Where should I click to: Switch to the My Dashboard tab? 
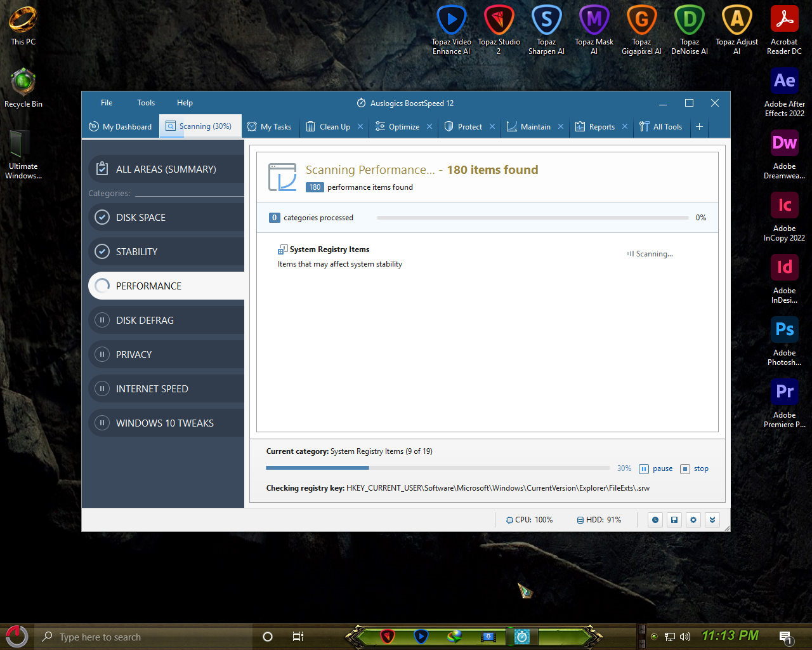121,126
